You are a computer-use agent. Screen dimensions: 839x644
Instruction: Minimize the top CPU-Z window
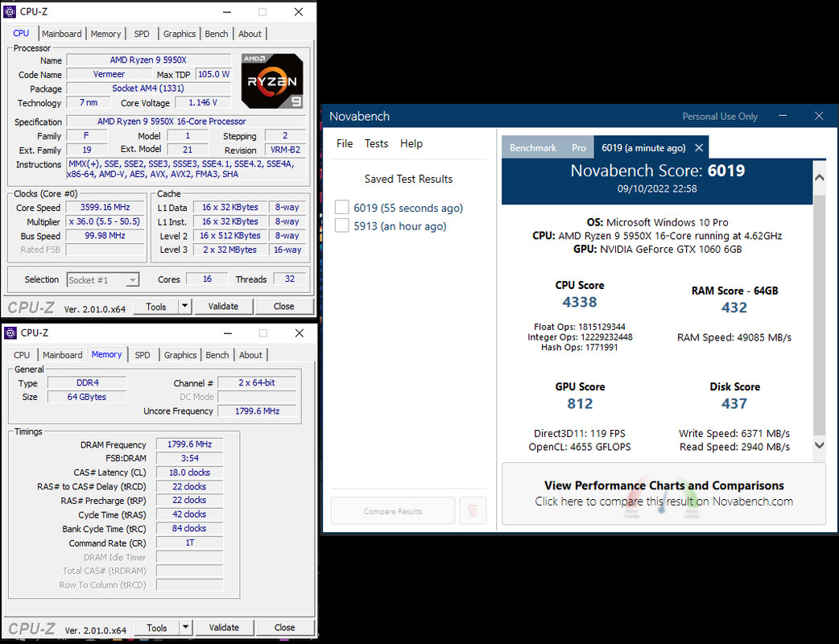227,12
